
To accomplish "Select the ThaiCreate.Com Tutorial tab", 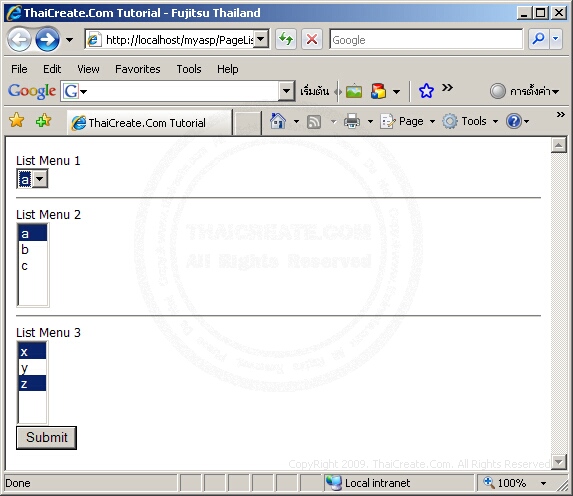I will point(149,123).
